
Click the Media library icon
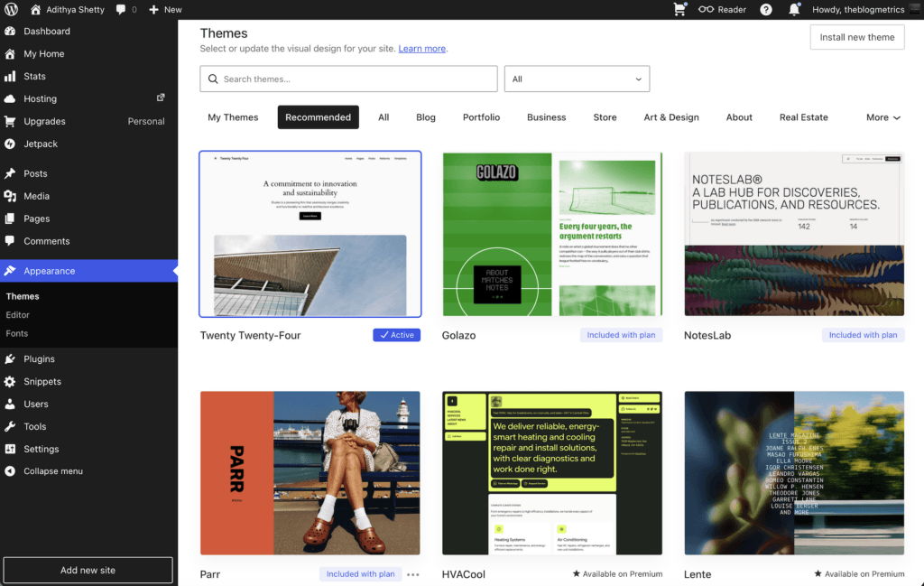point(10,196)
